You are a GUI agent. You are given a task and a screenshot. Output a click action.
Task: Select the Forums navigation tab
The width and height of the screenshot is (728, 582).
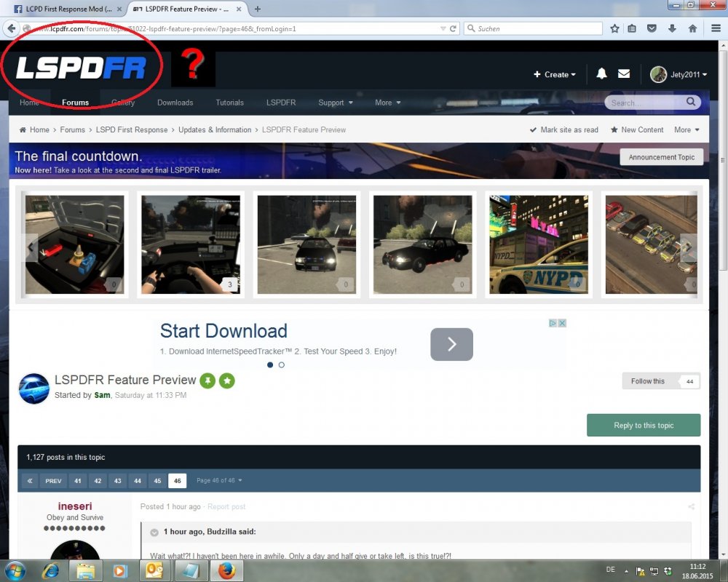(75, 103)
